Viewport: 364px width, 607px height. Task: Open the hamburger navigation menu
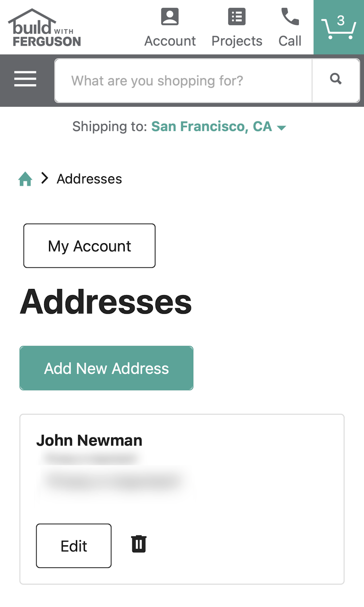point(25,79)
